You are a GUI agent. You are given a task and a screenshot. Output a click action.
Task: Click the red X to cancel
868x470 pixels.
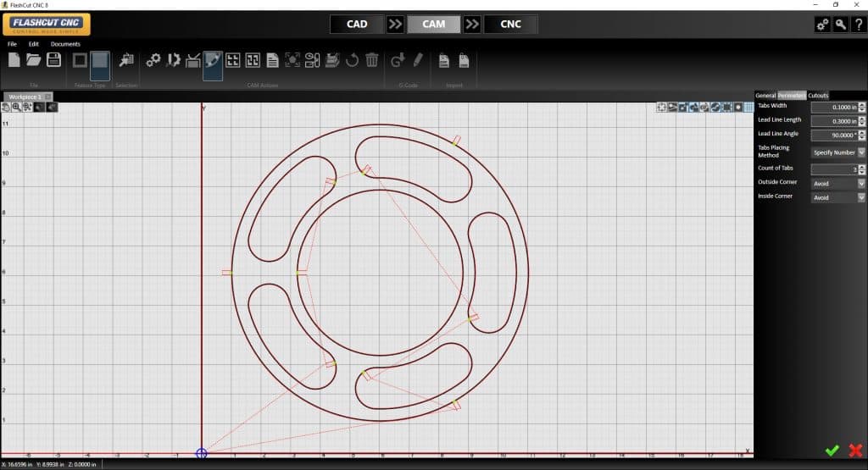pyautogui.click(x=855, y=451)
